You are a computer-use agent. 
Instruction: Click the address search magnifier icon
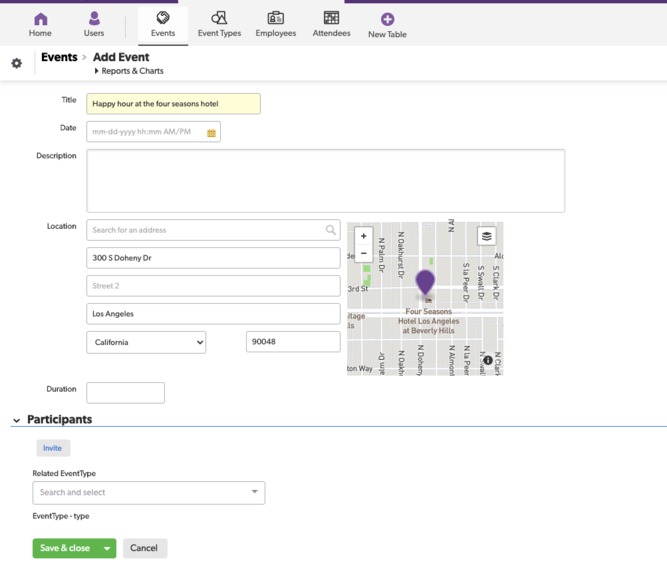331,230
